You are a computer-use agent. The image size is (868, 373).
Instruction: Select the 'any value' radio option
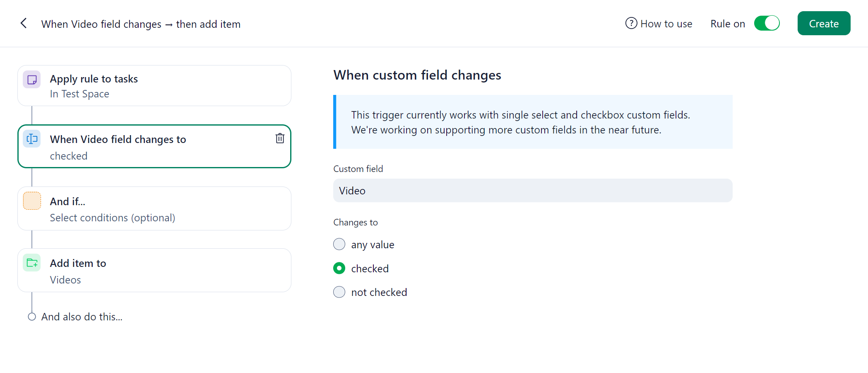339,245
